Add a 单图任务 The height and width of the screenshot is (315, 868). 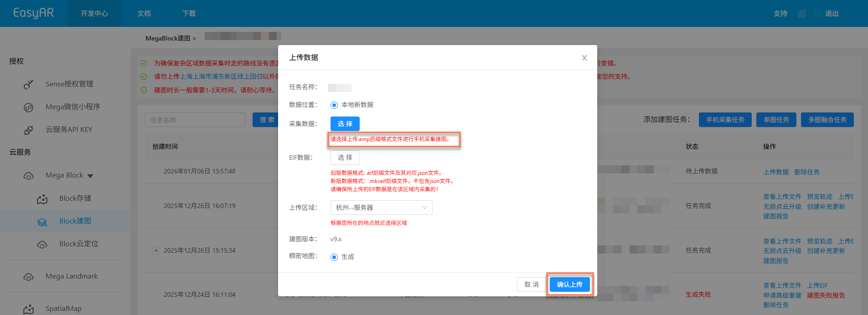(776, 120)
